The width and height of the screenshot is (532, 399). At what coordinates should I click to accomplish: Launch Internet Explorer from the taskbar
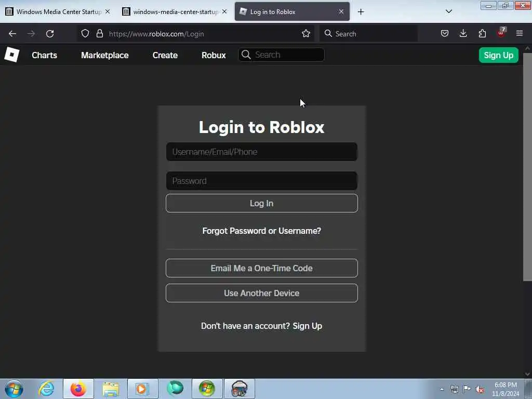(46, 389)
